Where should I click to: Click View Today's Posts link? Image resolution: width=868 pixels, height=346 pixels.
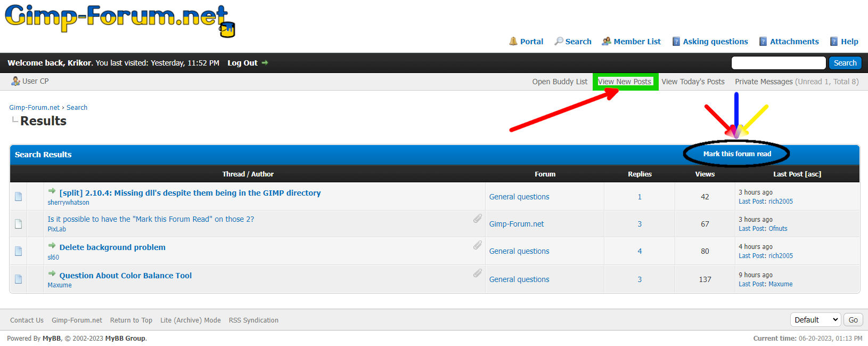coord(693,82)
